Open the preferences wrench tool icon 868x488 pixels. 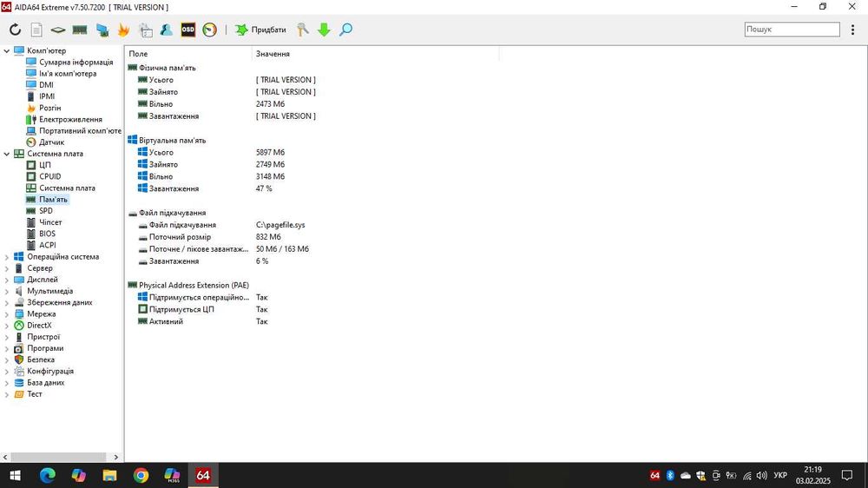coord(302,30)
